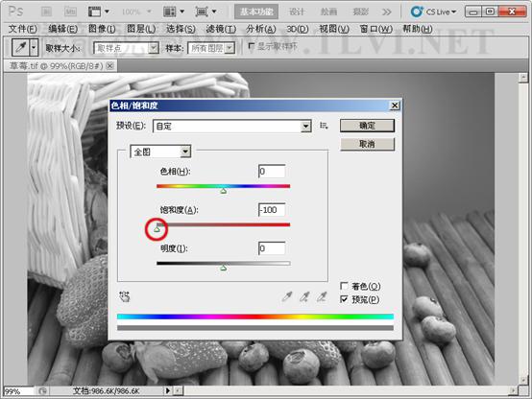Open the 帮助(H) menu
Screen dimensions: 532x399
(418, 29)
